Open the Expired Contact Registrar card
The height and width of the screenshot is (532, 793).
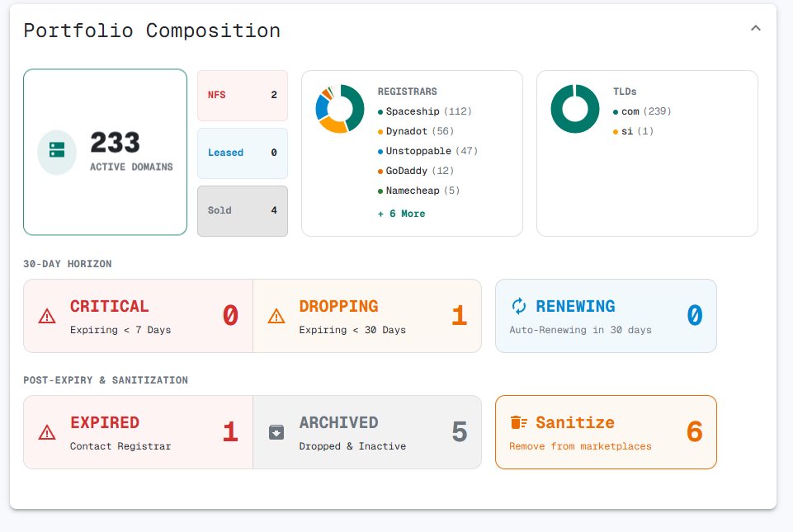click(138, 432)
